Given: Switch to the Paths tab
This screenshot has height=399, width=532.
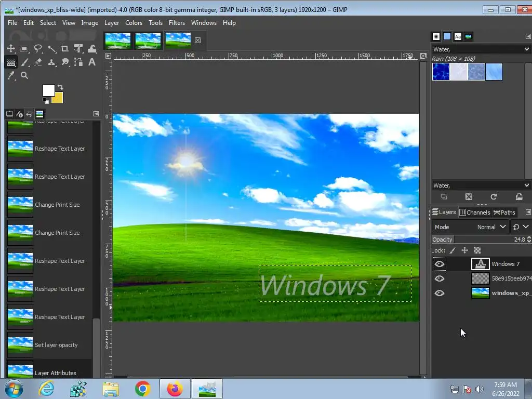Looking at the screenshot, I should click(504, 212).
